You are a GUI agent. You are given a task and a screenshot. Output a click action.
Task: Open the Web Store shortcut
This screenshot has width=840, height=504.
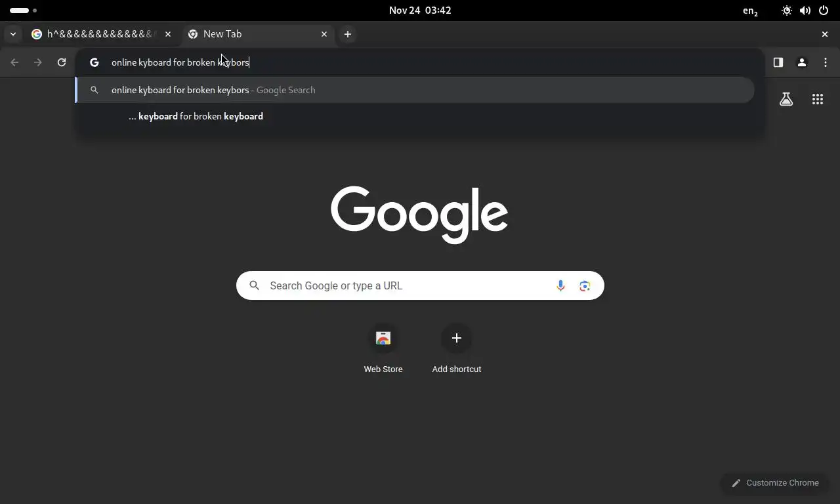(383, 349)
